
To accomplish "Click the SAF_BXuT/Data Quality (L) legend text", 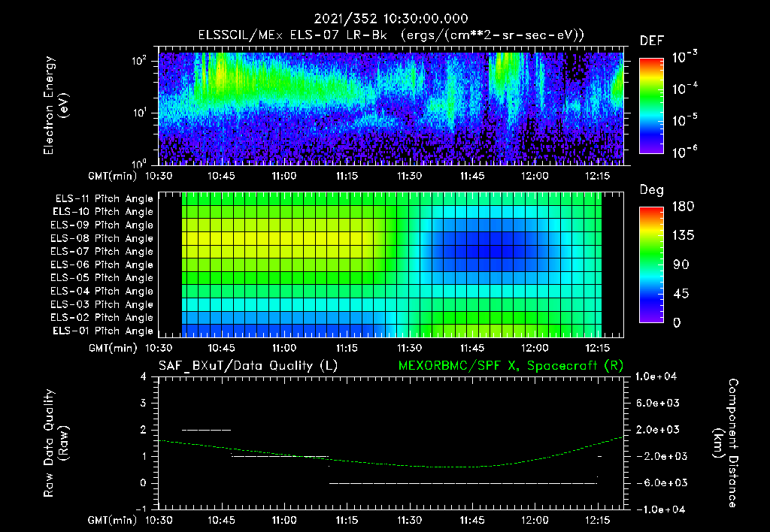I will click(248, 366).
